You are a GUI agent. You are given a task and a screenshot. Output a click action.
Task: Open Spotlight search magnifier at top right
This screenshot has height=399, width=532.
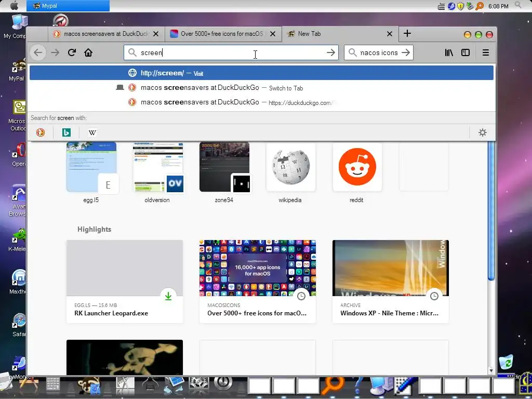point(518,5)
